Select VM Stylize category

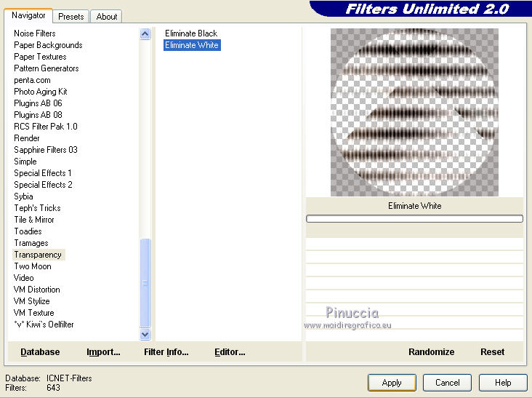[x=32, y=301]
